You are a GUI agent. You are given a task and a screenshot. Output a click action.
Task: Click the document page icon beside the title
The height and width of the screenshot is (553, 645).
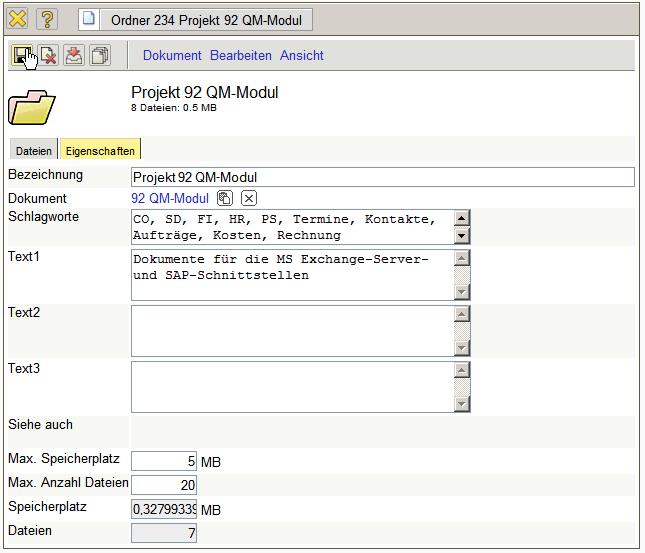pyautogui.click(x=88, y=19)
